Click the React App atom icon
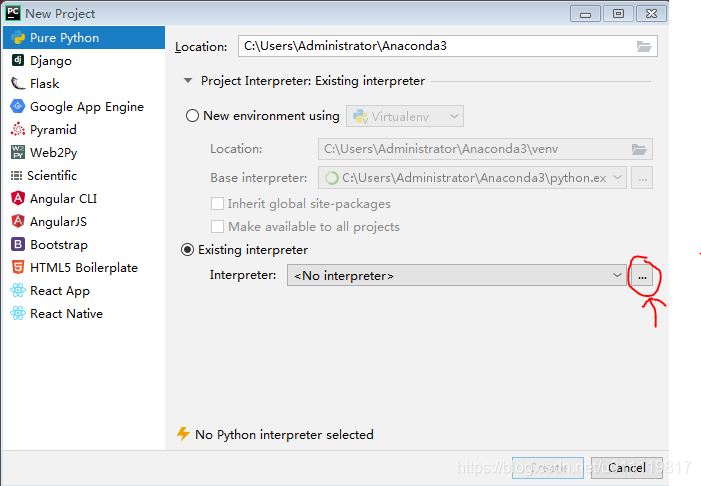The image size is (701, 486). pyautogui.click(x=18, y=290)
